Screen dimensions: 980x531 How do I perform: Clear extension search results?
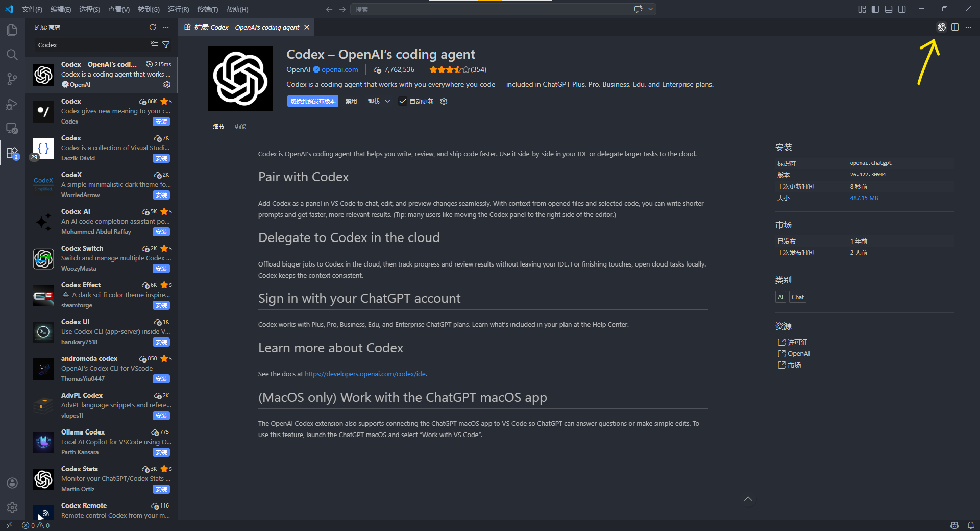pos(154,45)
